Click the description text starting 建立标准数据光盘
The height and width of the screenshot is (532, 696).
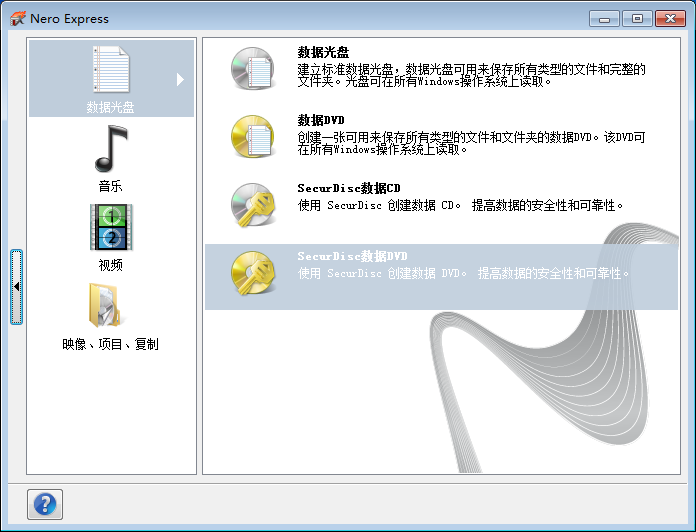[x=471, y=75]
